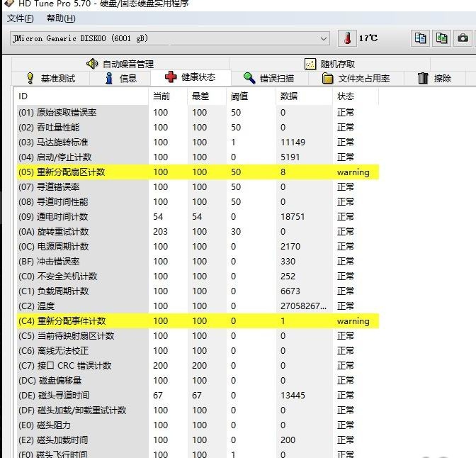Copy info to clipboard icon
Viewport: 476px width, 458px height.
click(x=421, y=38)
